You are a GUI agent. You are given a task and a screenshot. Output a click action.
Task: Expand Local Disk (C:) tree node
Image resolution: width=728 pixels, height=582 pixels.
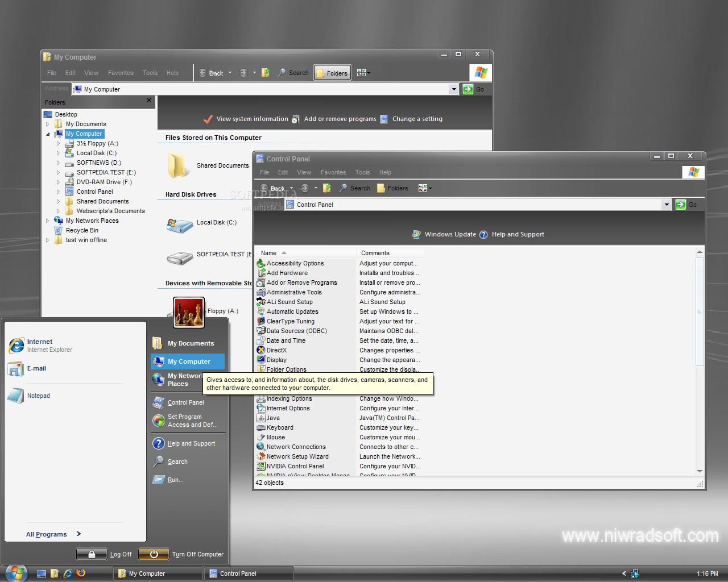59,153
